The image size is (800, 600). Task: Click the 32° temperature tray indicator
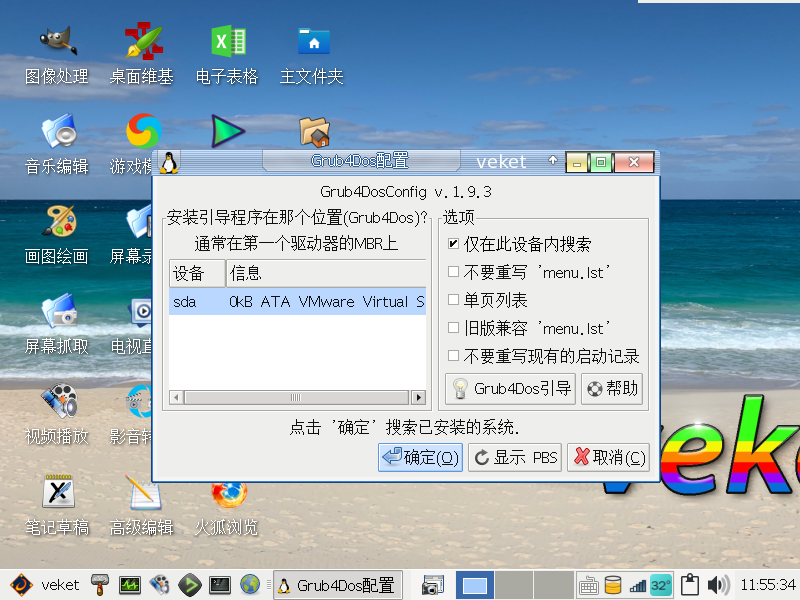pyautogui.click(x=661, y=585)
